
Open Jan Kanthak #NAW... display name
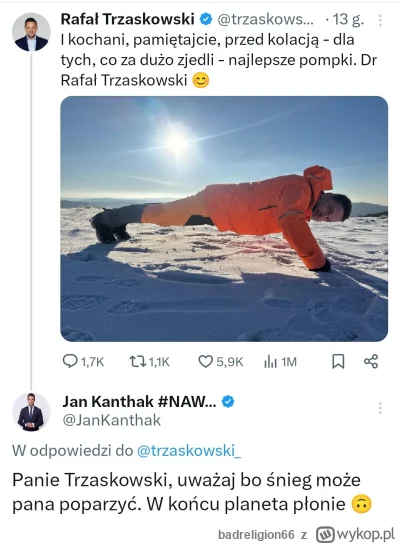(x=139, y=401)
